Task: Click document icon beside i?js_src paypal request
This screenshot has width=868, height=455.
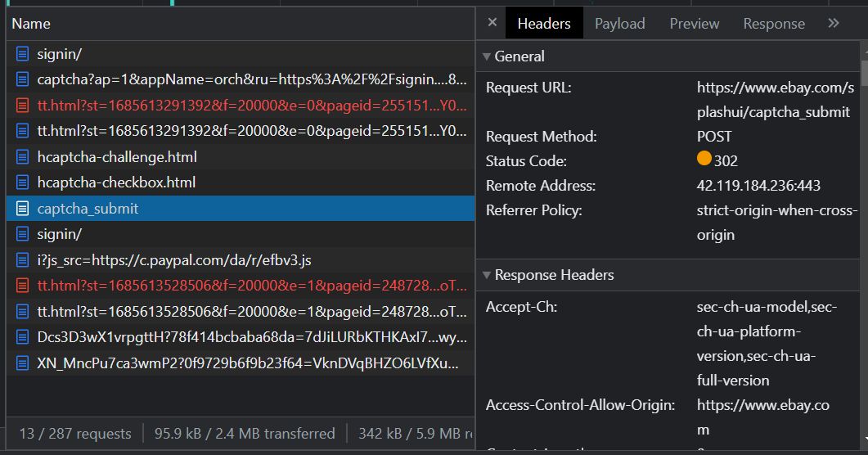Action: tap(22, 259)
